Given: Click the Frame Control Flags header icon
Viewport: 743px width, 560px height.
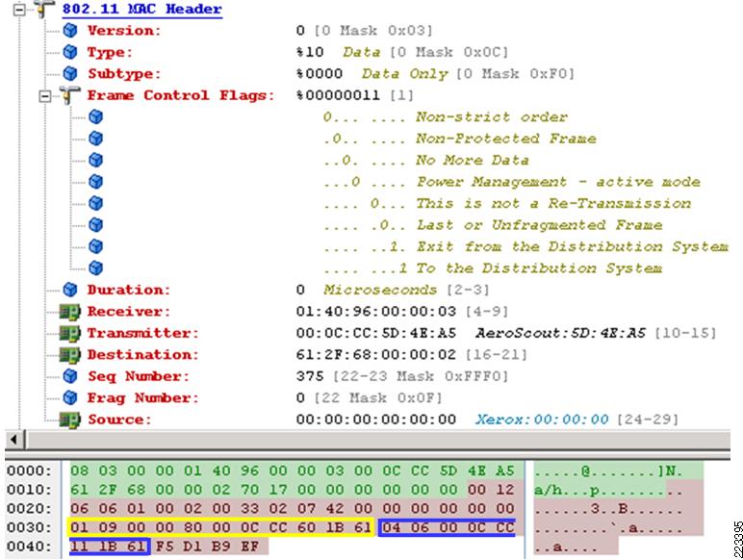Looking at the screenshot, I should click(69, 95).
